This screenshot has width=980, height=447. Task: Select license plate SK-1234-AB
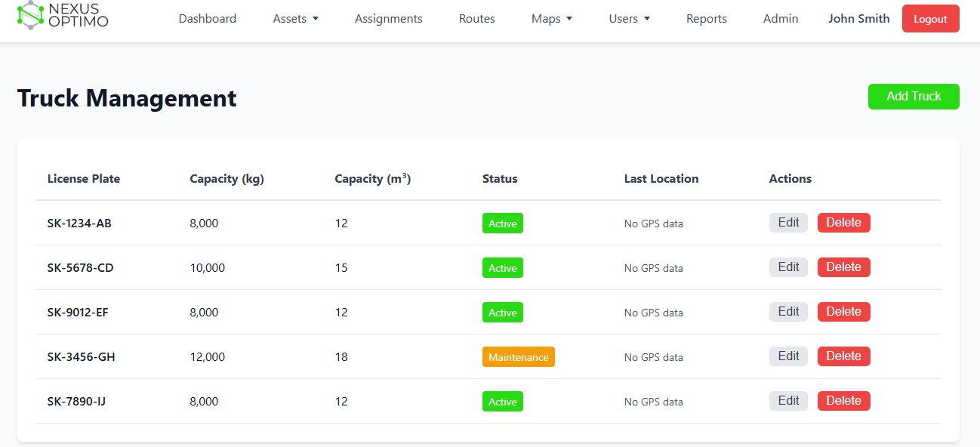(79, 223)
